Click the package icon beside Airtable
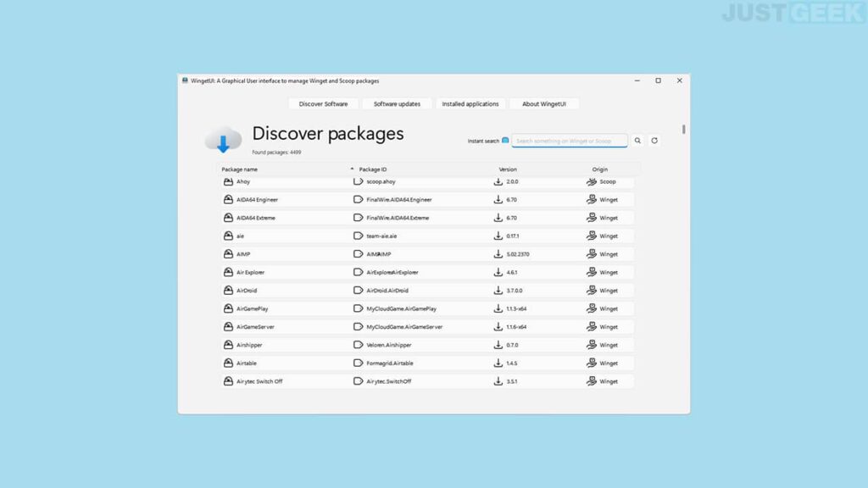868x488 pixels. (x=228, y=363)
